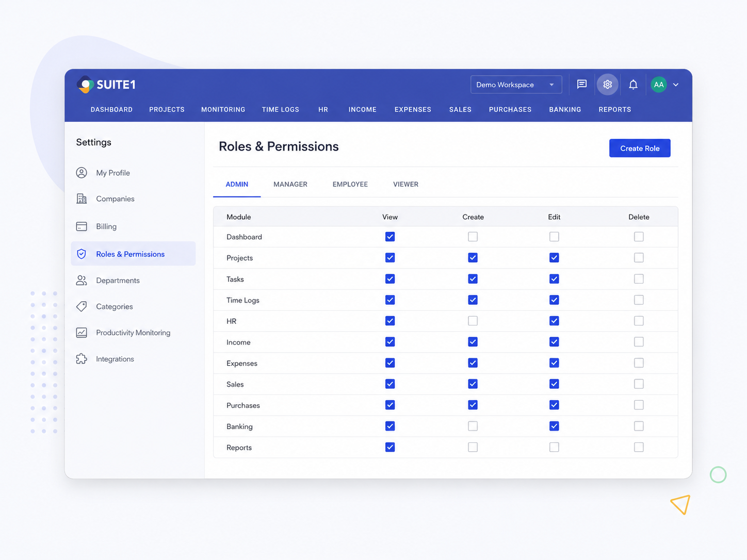Enable Delete permission for Projects

click(639, 258)
